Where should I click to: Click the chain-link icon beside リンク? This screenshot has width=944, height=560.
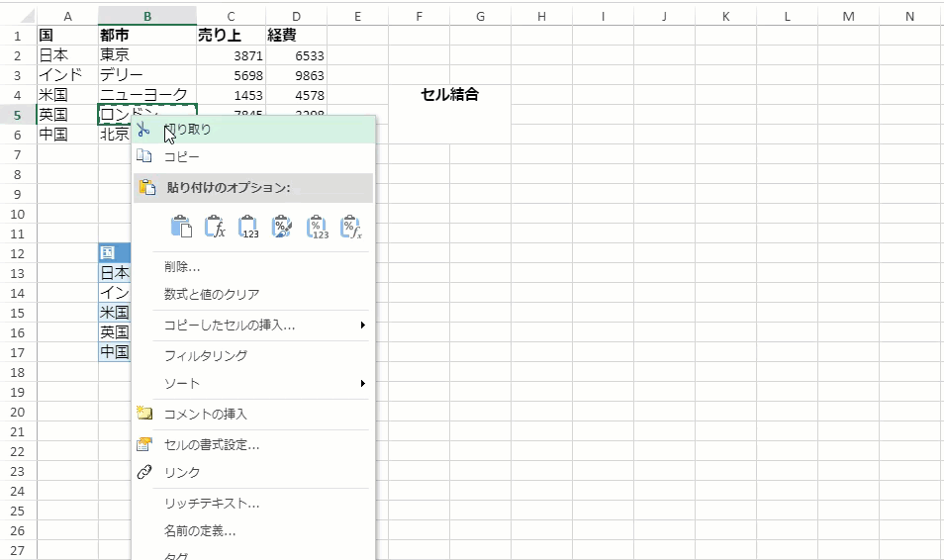click(144, 472)
